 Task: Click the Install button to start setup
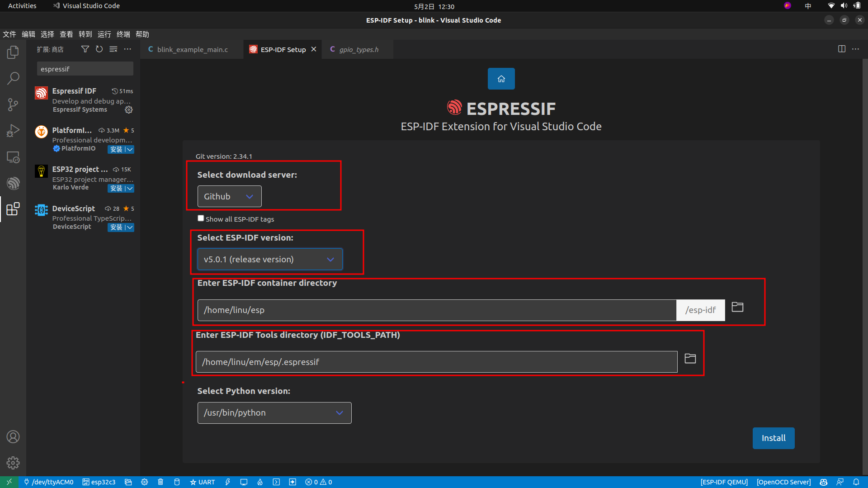click(773, 438)
